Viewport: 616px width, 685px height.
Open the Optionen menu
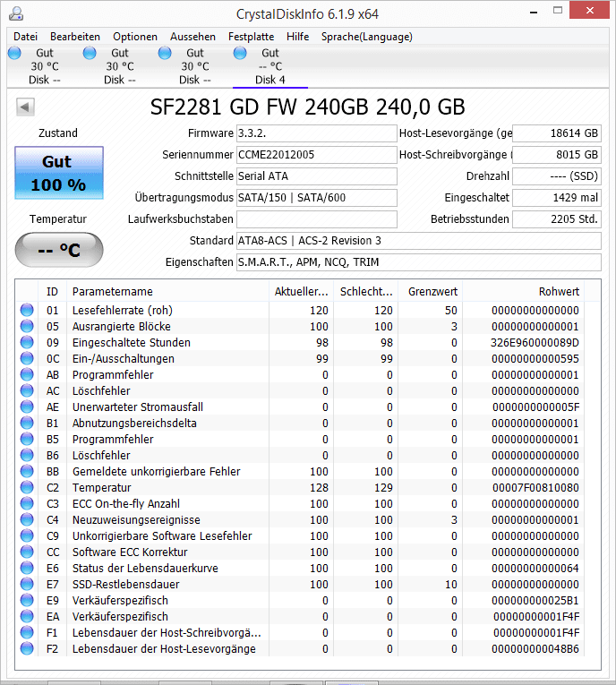point(135,37)
